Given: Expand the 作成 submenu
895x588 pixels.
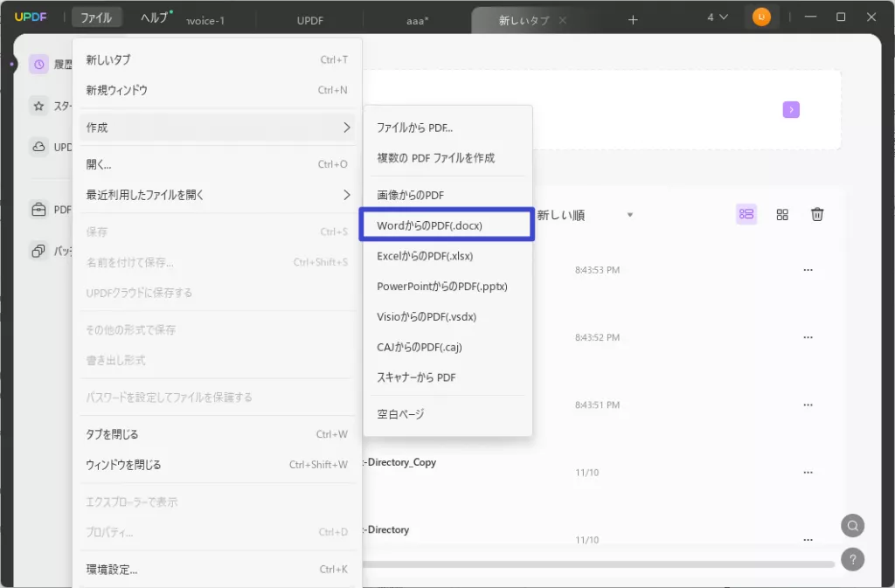Looking at the screenshot, I should tap(217, 128).
